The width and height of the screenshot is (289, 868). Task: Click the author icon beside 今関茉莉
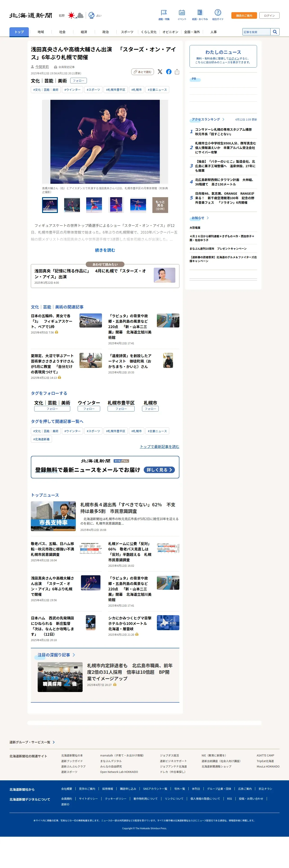pyautogui.click(x=33, y=67)
